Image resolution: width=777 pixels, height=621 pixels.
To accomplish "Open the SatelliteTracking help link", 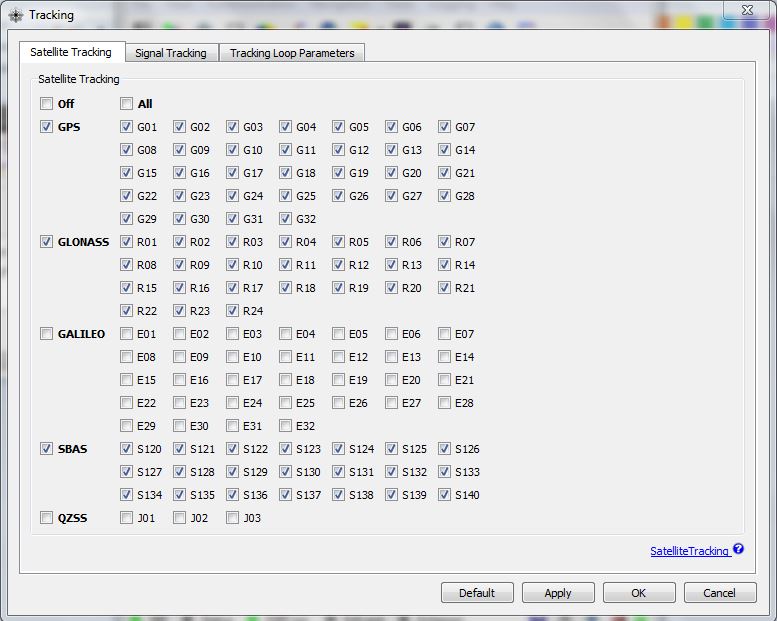I will click(689, 551).
